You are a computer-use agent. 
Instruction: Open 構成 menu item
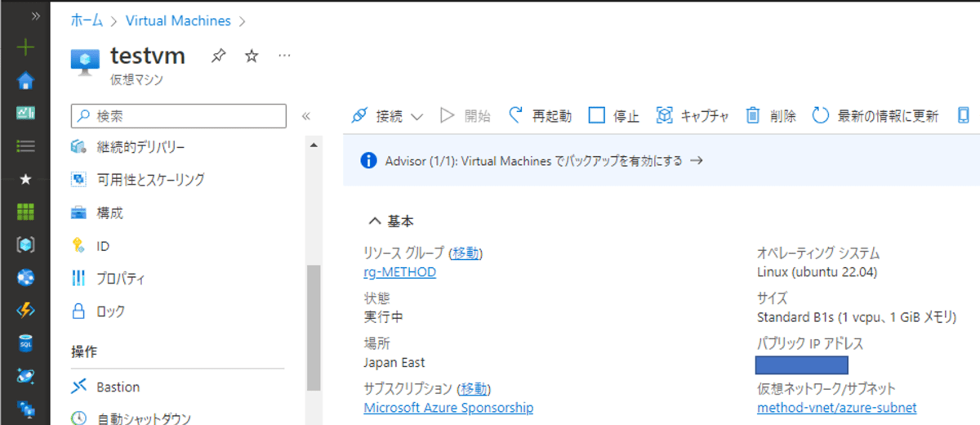click(109, 212)
